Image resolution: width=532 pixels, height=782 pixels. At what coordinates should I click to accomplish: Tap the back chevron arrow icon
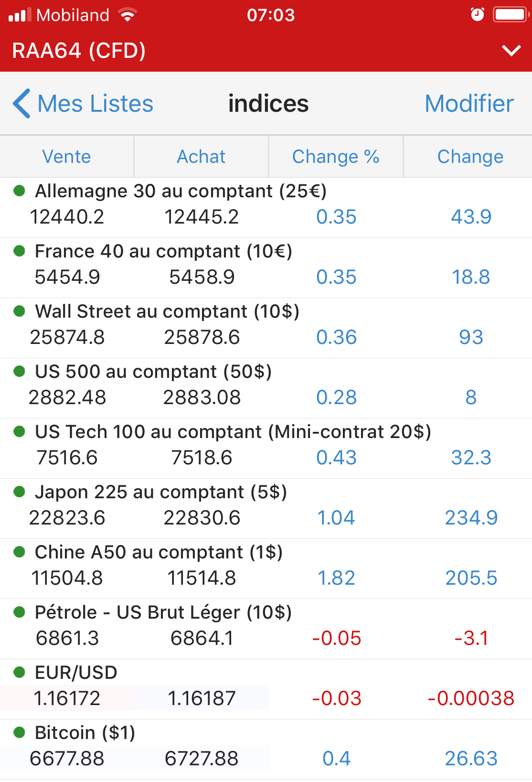[x=22, y=104]
